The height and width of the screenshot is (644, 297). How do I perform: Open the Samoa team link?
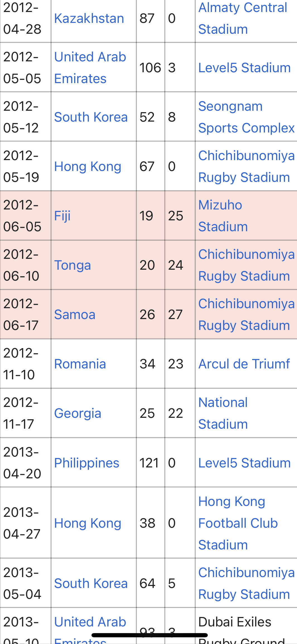pos(75,315)
